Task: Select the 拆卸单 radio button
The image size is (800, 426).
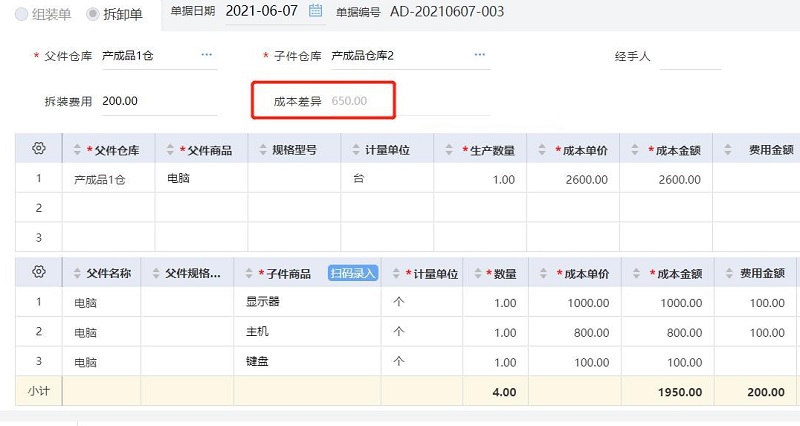Action: click(94, 13)
